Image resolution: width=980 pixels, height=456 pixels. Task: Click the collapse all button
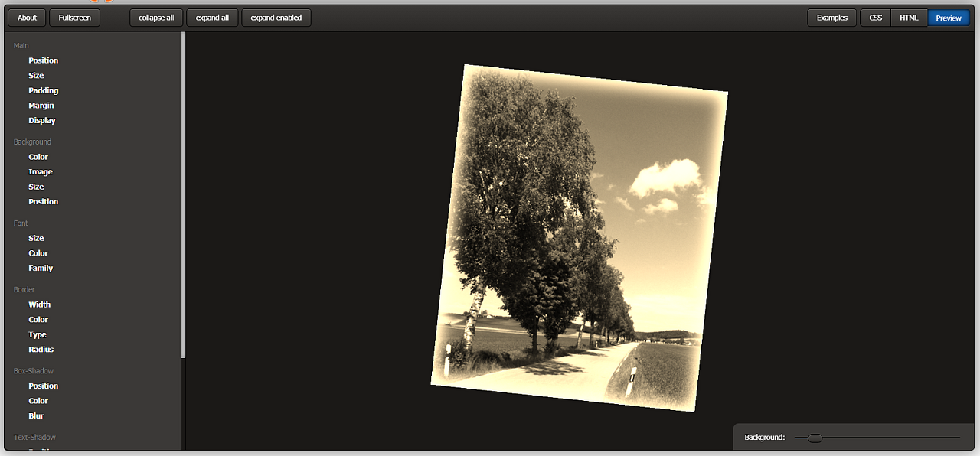point(156,18)
